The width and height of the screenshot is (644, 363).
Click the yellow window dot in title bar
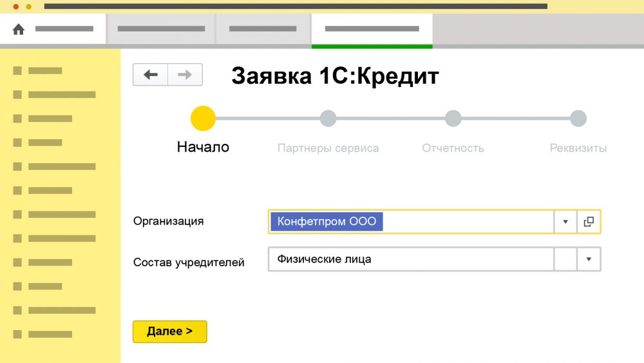(x=28, y=6)
